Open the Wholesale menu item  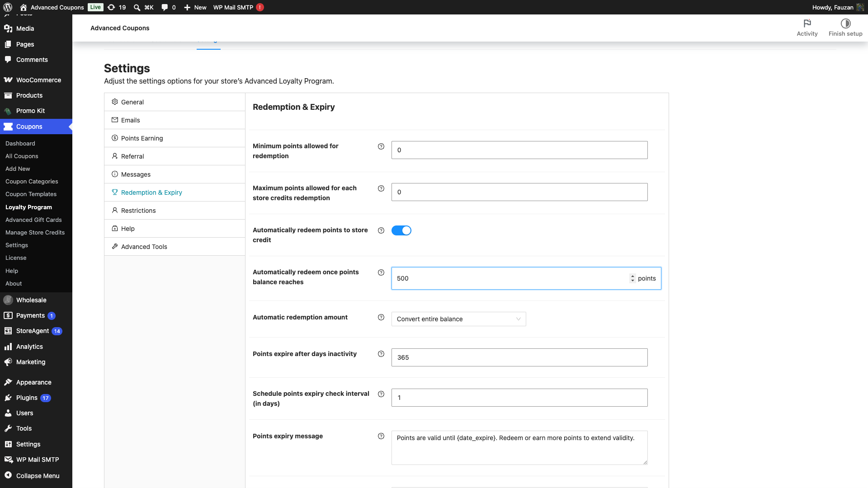tap(36, 300)
